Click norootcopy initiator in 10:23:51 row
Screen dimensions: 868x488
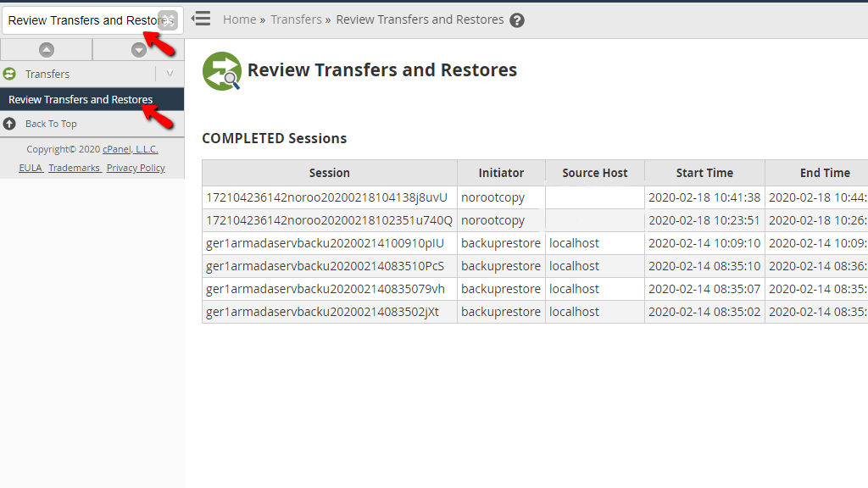click(492, 221)
